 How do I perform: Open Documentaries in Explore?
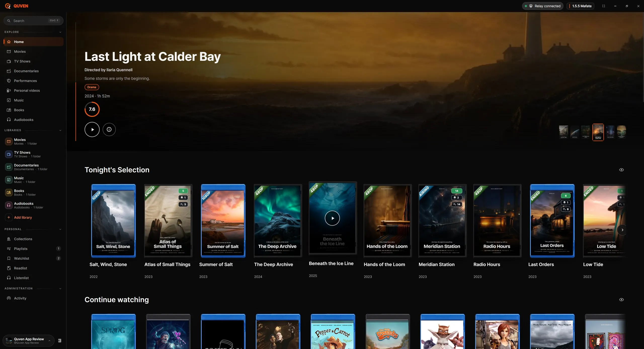pos(33,71)
